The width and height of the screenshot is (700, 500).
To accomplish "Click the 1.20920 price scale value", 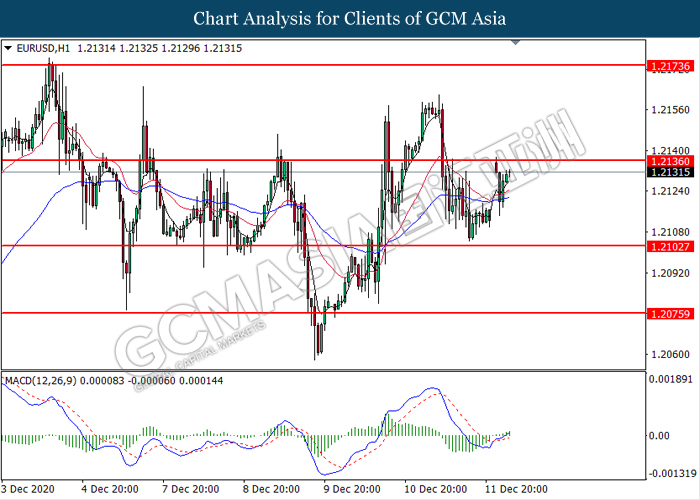I will 671,273.
